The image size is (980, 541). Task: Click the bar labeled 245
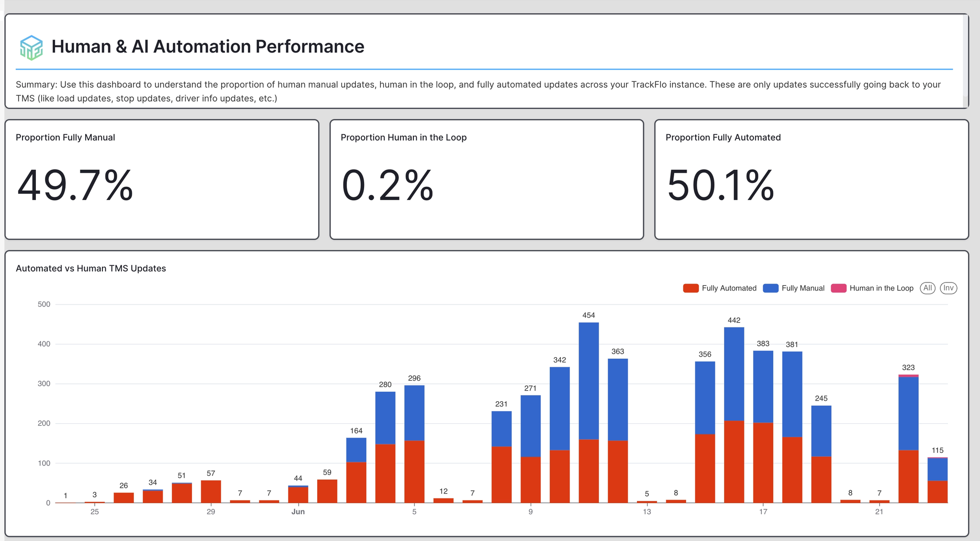[x=821, y=454]
